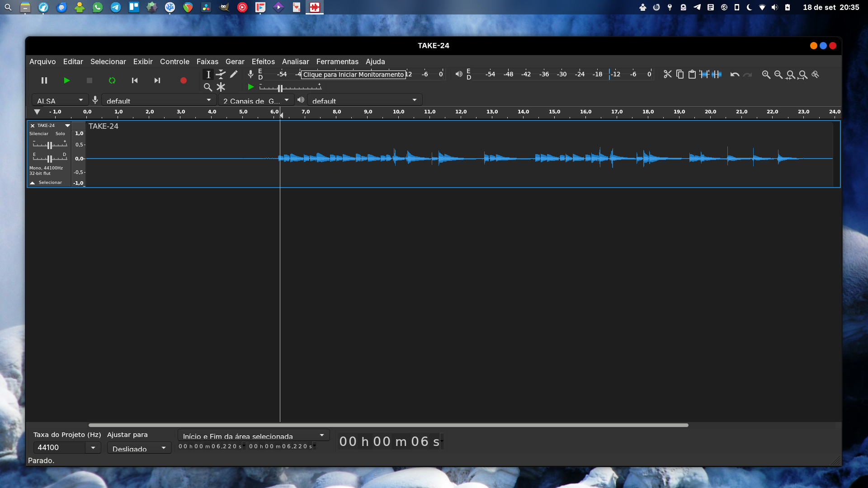
Task: Toggle Solo on the TAKE-24 track
Action: coord(60,134)
